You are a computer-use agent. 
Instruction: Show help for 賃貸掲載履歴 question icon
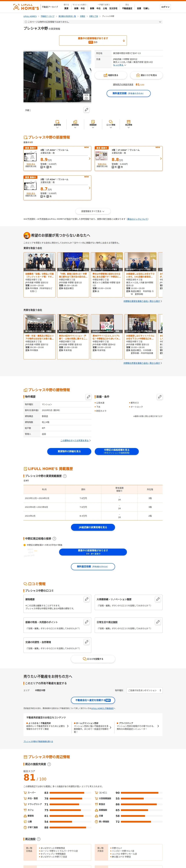[x=65, y=476]
